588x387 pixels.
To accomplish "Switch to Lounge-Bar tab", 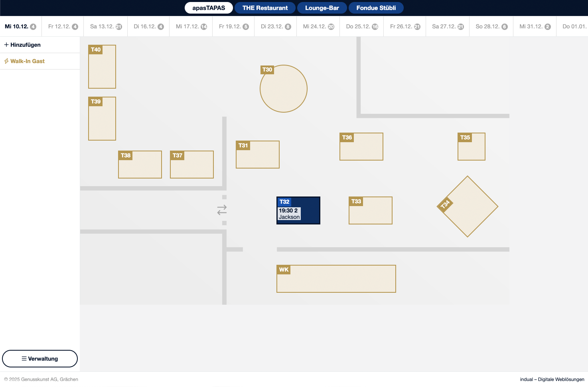I will pos(322,8).
